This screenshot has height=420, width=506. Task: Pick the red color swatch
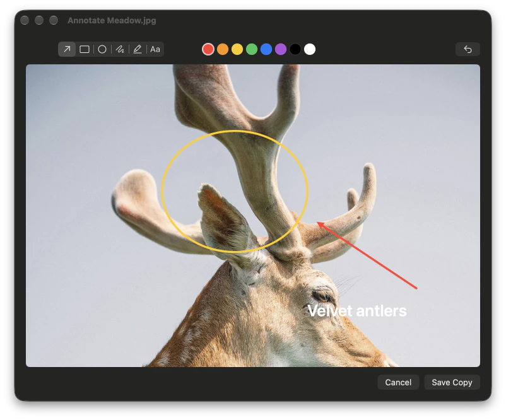(x=208, y=49)
